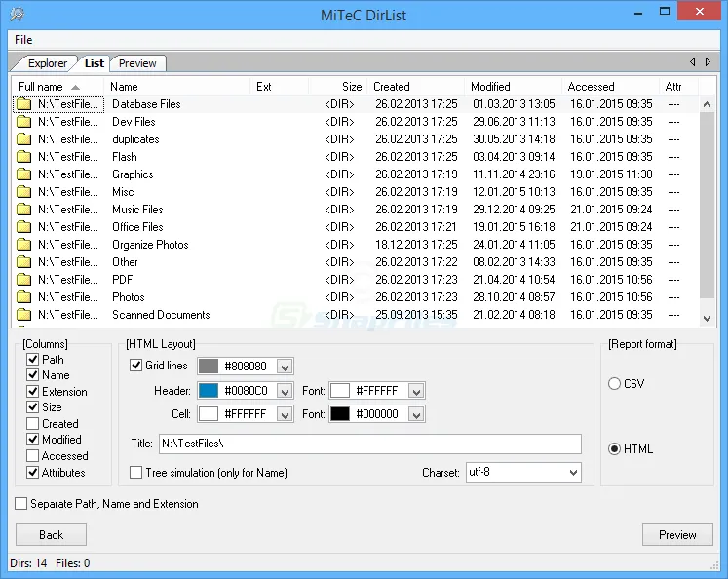Click the tab scroll right arrow

pos(708,61)
